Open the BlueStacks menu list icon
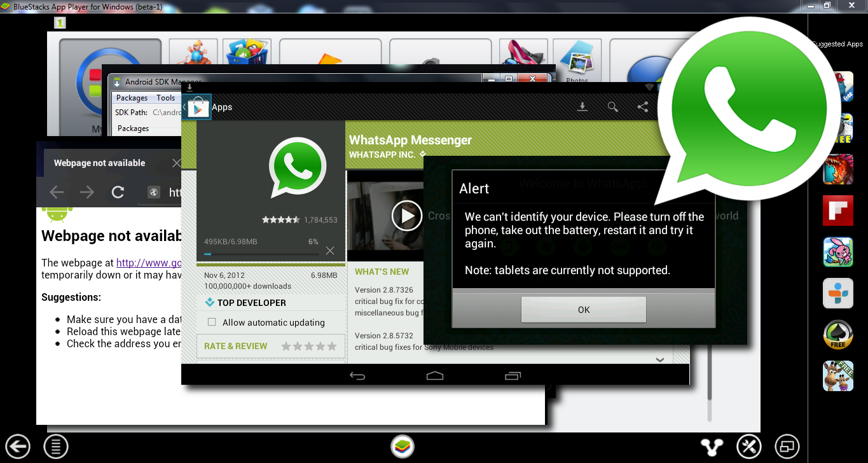Image resolution: width=868 pixels, height=463 pixels. pyautogui.click(x=56, y=446)
